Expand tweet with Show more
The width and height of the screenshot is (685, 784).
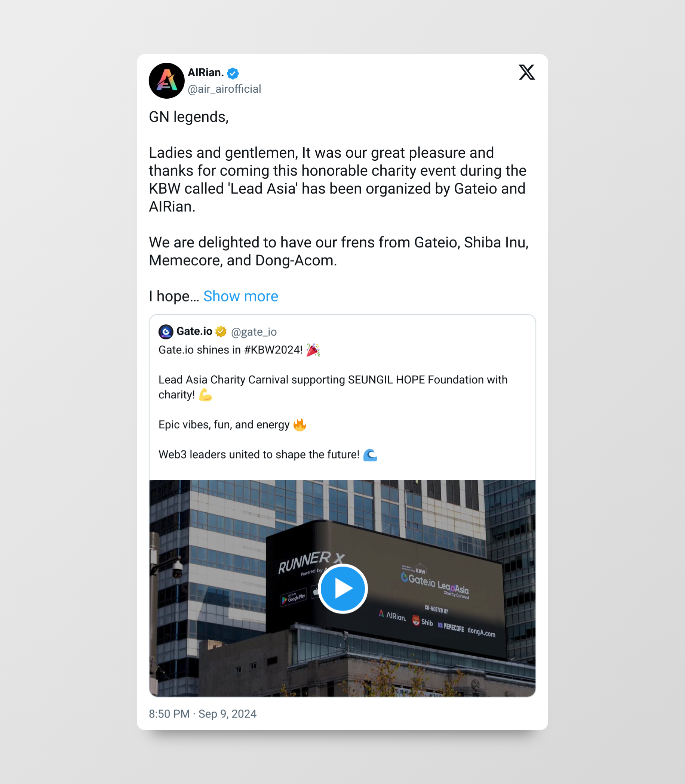coord(241,296)
